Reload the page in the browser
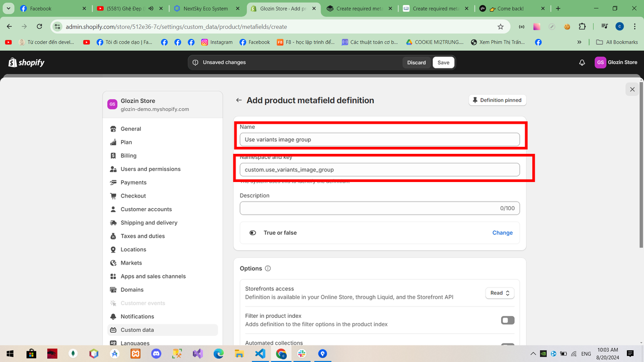Viewport: 644px width, 362px height. click(x=39, y=27)
